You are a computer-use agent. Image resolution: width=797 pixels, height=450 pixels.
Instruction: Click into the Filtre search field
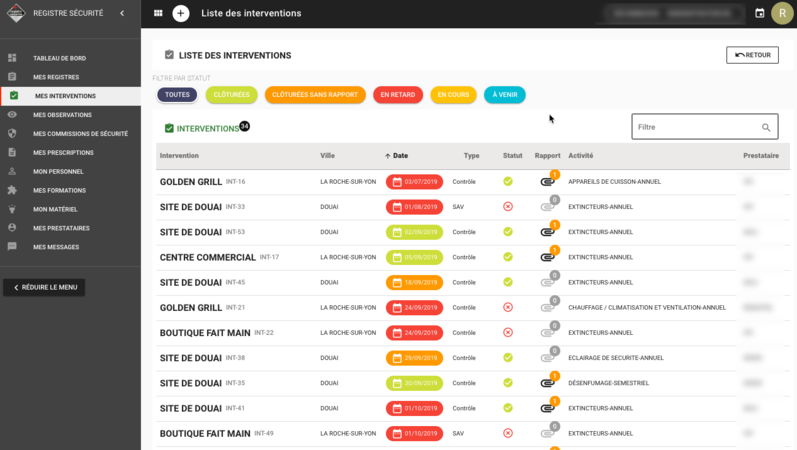tap(696, 127)
